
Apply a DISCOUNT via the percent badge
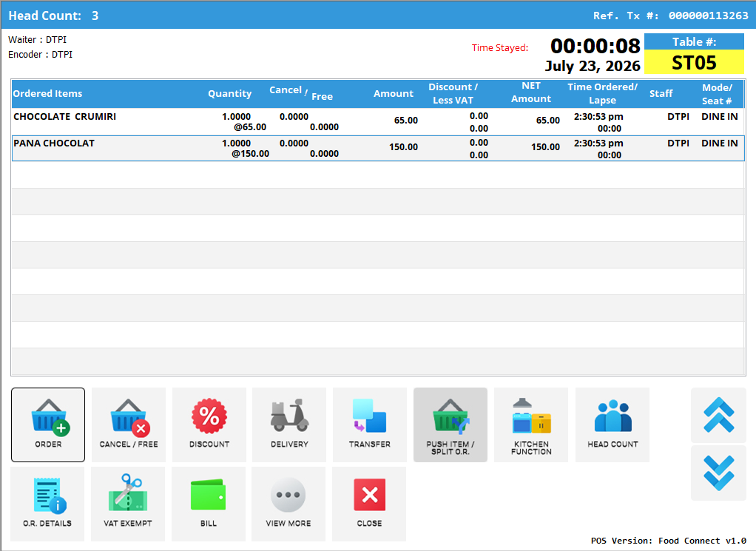(x=209, y=425)
